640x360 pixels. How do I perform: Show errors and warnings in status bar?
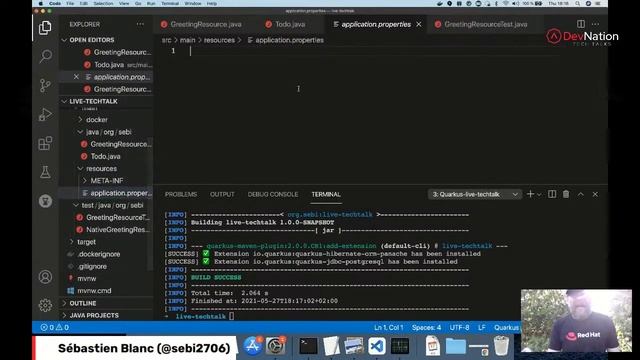coord(54,327)
